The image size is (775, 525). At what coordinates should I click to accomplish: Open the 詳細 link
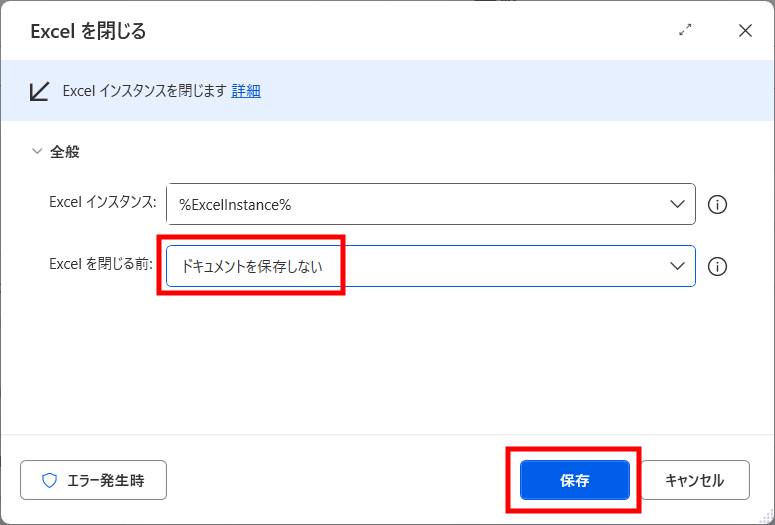click(x=246, y=91)
